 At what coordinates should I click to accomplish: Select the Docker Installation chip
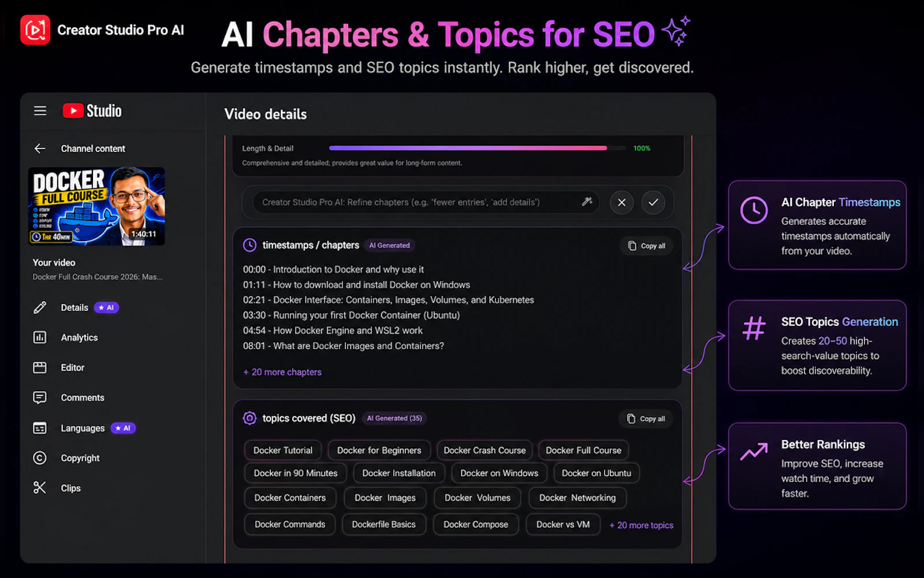(399, 473)
